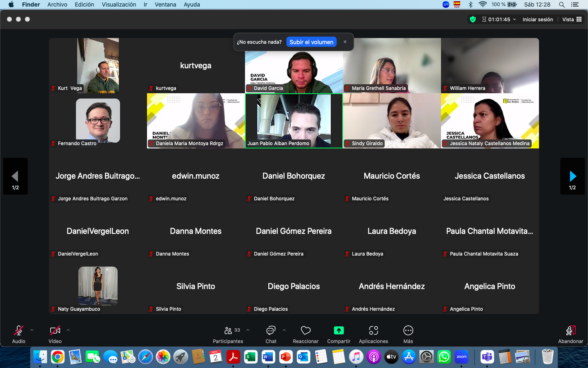Go to the previous gallery page

[x=16, y=176]
